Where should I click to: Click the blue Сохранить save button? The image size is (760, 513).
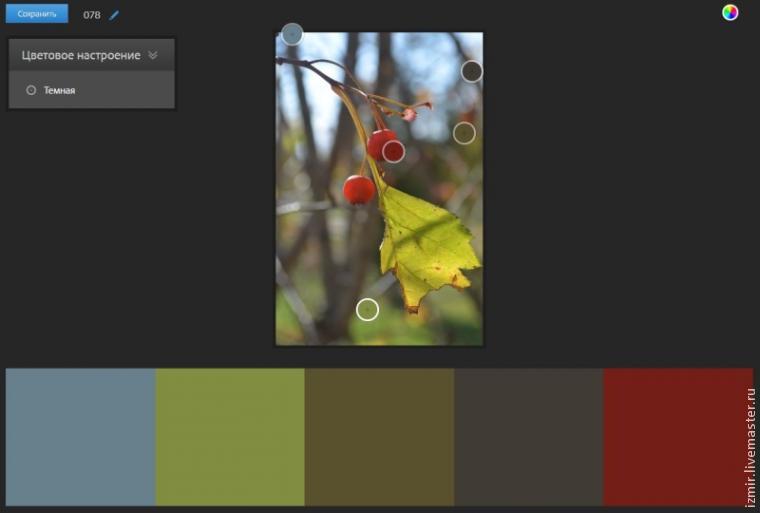(37, 14)
